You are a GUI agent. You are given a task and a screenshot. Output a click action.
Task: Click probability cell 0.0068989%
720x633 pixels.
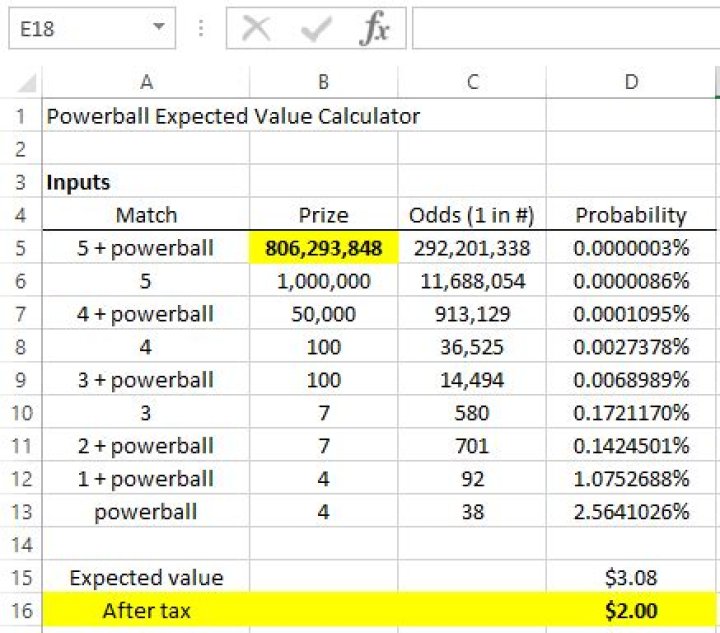[x=631, y=380]
